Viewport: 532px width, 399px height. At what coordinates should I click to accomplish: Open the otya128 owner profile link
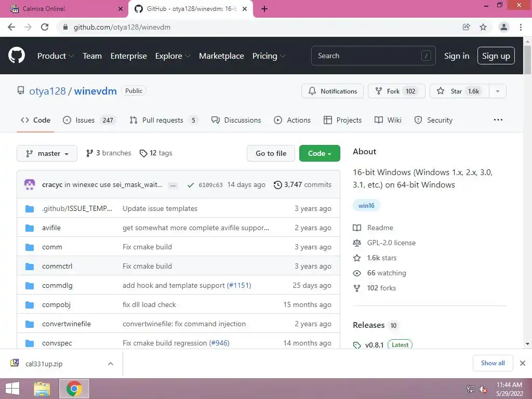[x=47, y=91]
